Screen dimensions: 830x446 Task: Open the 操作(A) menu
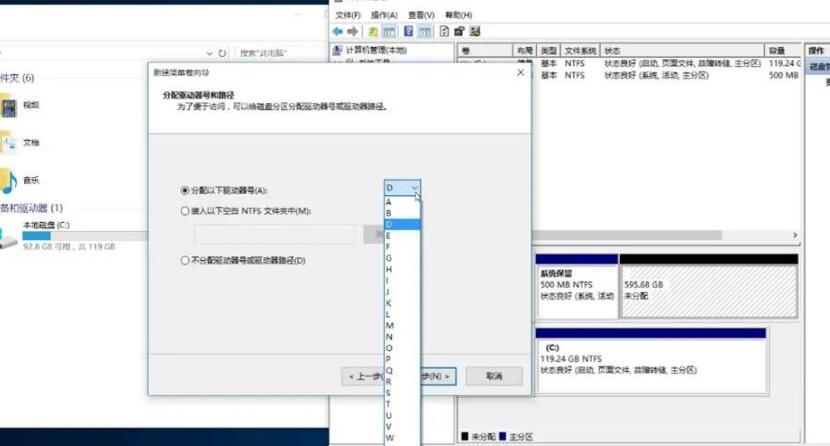(x=384, y=15)
